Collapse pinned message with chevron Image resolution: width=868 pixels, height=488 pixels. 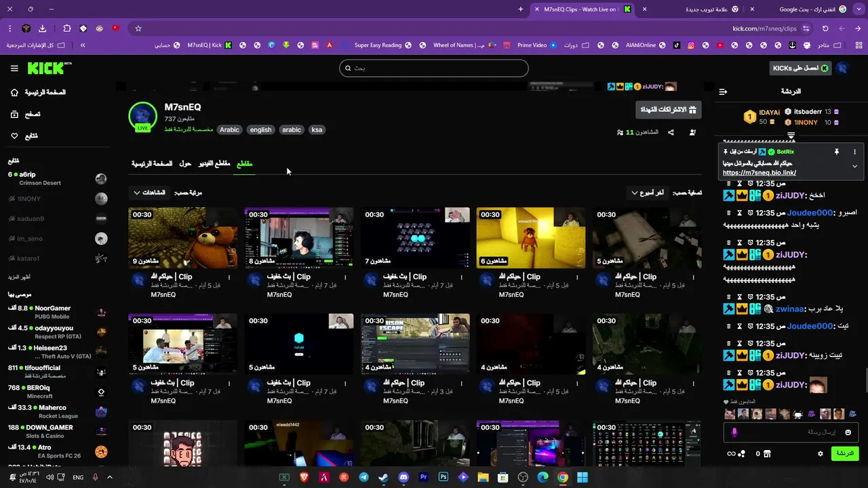click(854, 166)
